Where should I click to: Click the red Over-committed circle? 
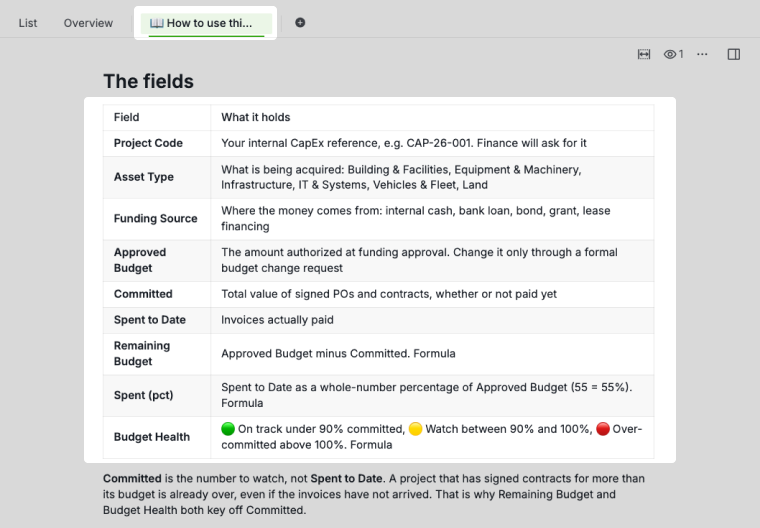[x=602, y=429]
